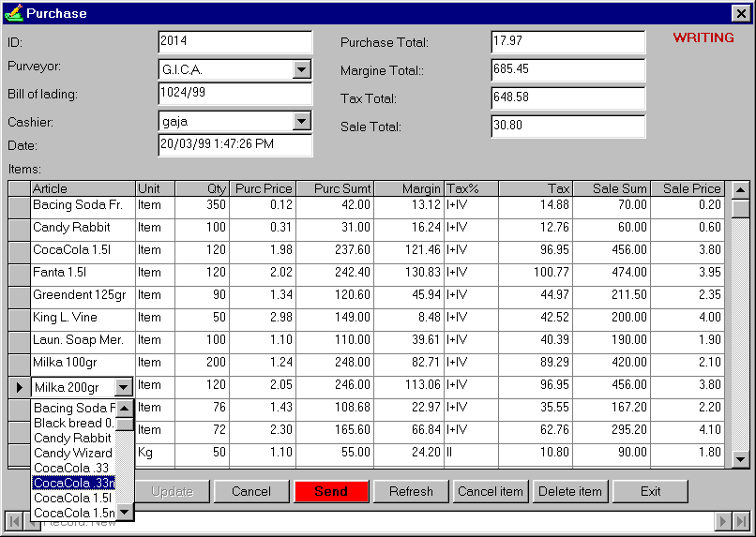The height and width of the screenshot is (537, 756).
Task: Choose CocaCola 1.5n bottom list entry
Action: (74, 513)
